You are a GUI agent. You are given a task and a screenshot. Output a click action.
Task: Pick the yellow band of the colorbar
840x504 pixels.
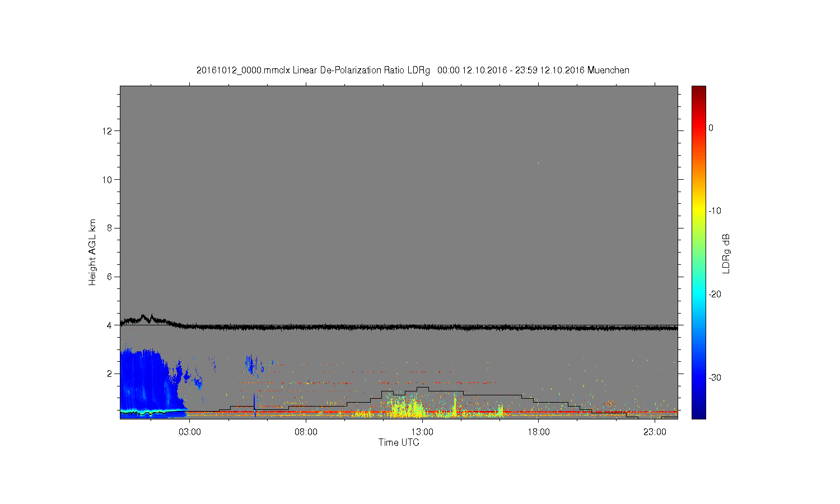(x=698, y=211)
